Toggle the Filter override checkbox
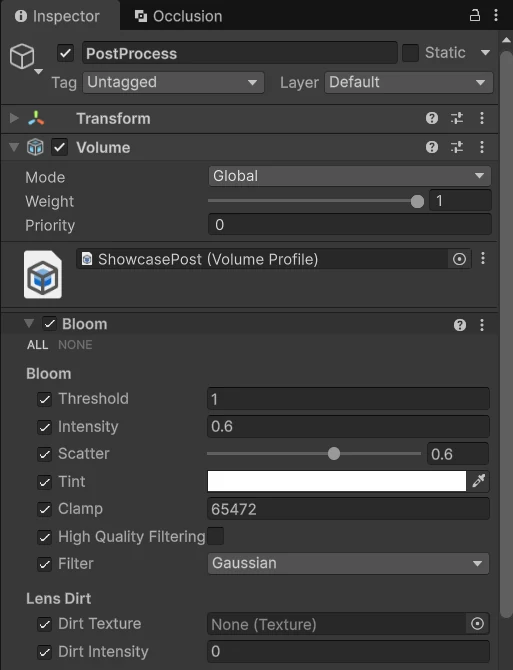Screen dimensions: 513x670 [x=44, y=564]
